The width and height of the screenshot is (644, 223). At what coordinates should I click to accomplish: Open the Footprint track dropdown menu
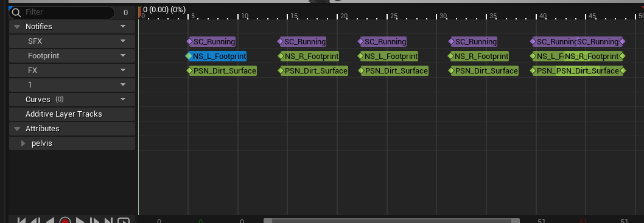[123, 56]
